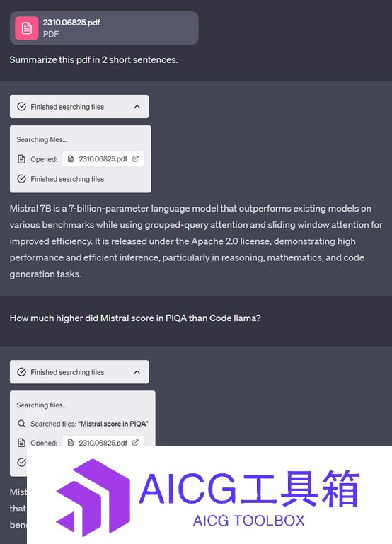Open 2310.06825.pdf link in first search panel
The image size is (392, 544).
[103, 159]
